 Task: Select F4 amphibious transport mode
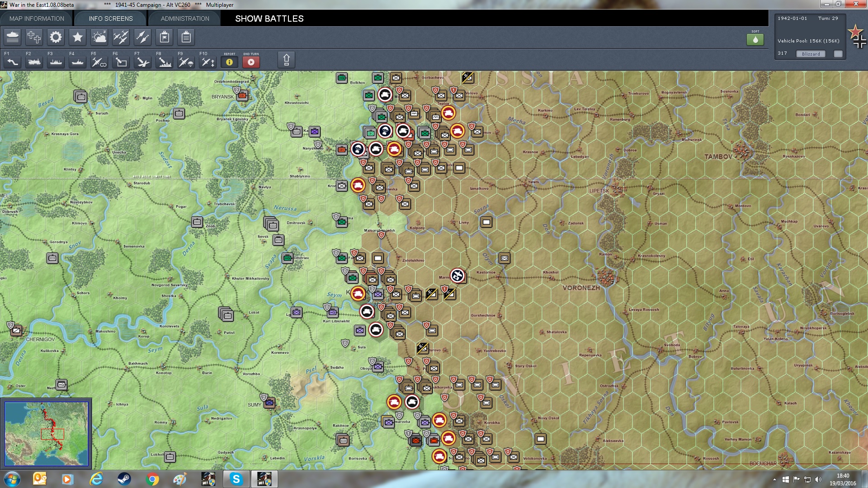pyautogui.click(x=77, y=62)
